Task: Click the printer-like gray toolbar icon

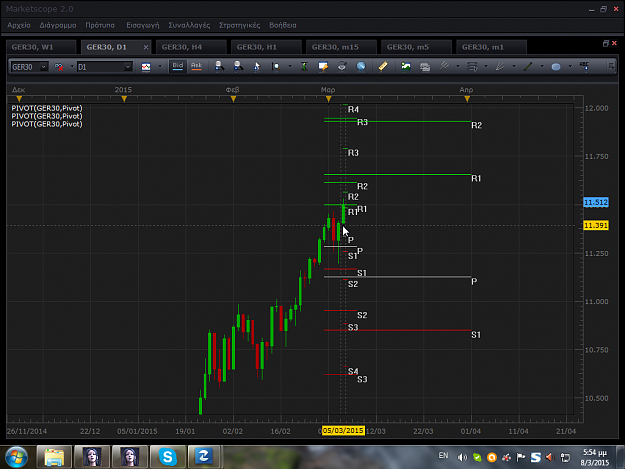Action: pos(425,67)
